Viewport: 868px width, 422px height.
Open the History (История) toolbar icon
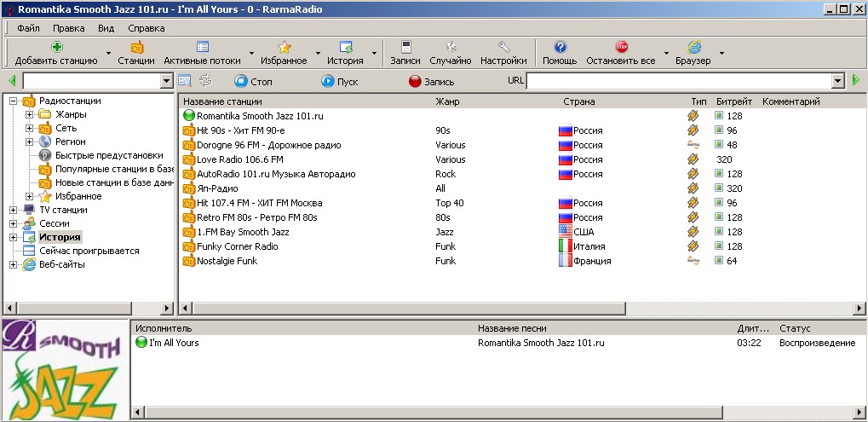(346, 47)
